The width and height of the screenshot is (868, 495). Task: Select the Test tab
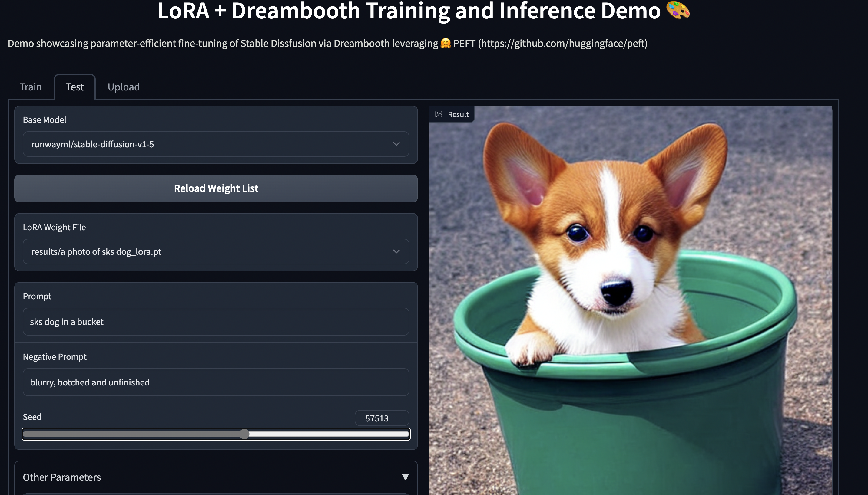point(75,87)
